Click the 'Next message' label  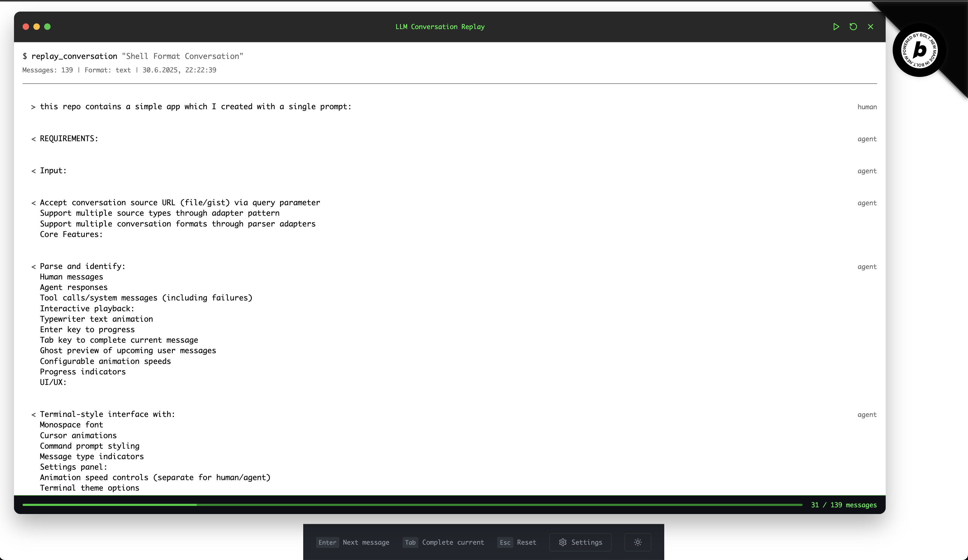366,542
